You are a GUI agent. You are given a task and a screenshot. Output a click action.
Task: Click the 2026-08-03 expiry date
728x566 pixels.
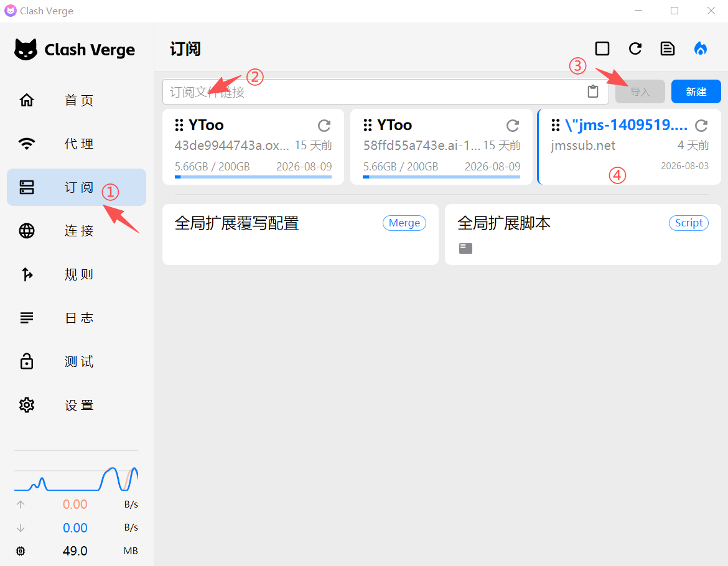click(x=685, y=166)
